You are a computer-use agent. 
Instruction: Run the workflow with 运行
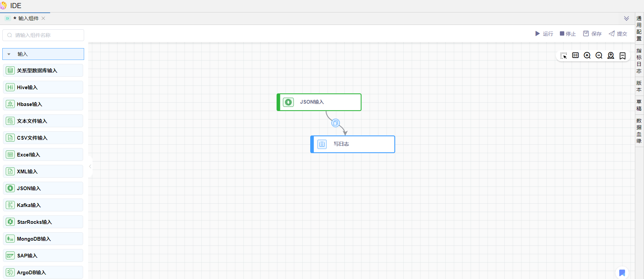pos(544,34)
